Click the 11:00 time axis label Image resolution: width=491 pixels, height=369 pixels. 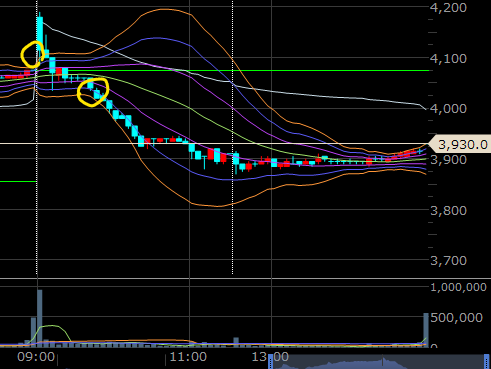click(188, 357)
